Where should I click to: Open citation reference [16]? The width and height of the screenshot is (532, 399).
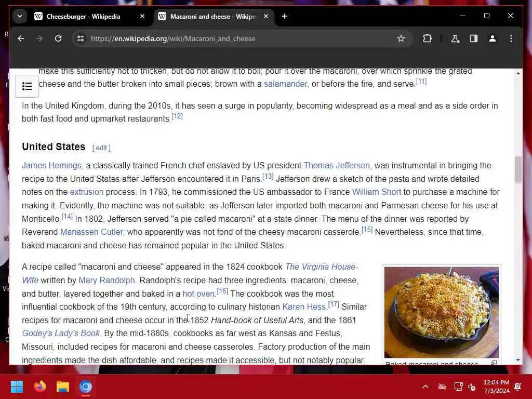(x=222, y=291)
